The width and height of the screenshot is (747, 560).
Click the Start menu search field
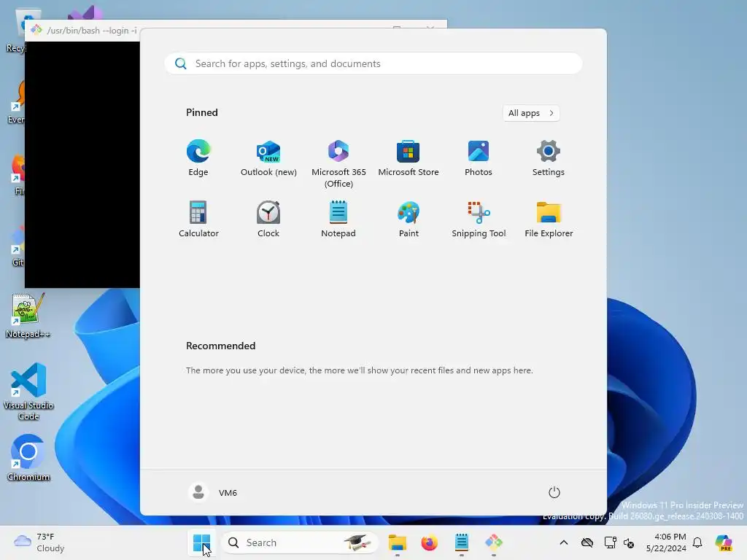click(x=373, y=63)
